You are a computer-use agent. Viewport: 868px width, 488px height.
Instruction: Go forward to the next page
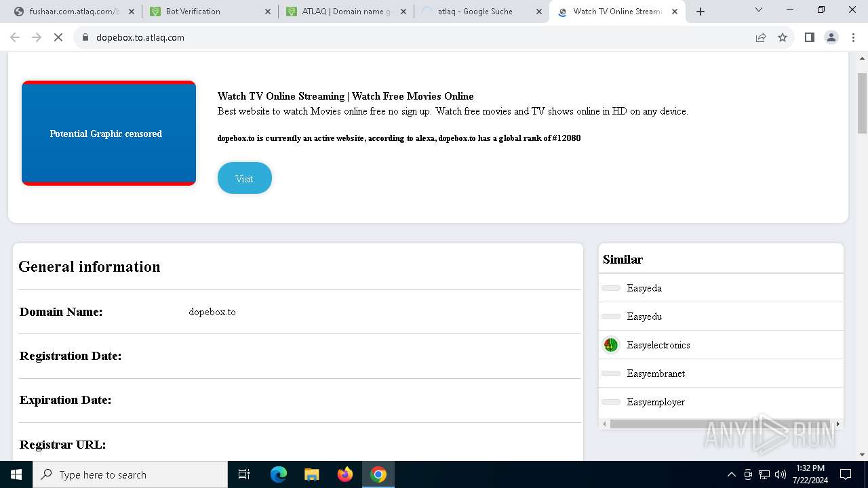click(37, 37)
